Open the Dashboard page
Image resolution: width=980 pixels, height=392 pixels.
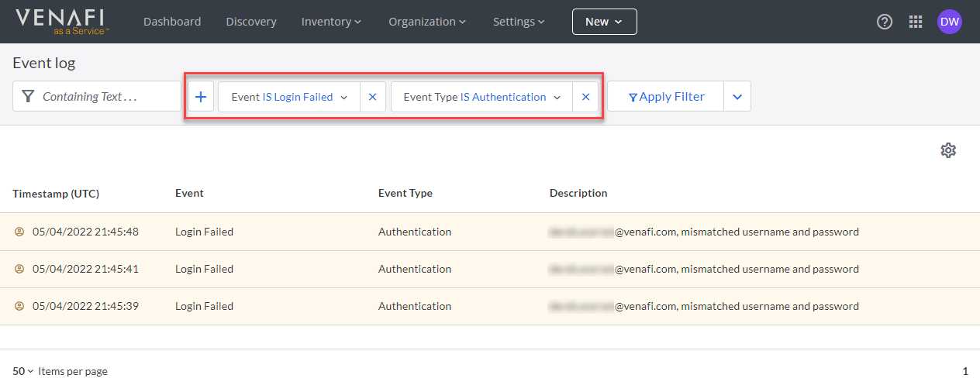(172, 22)
